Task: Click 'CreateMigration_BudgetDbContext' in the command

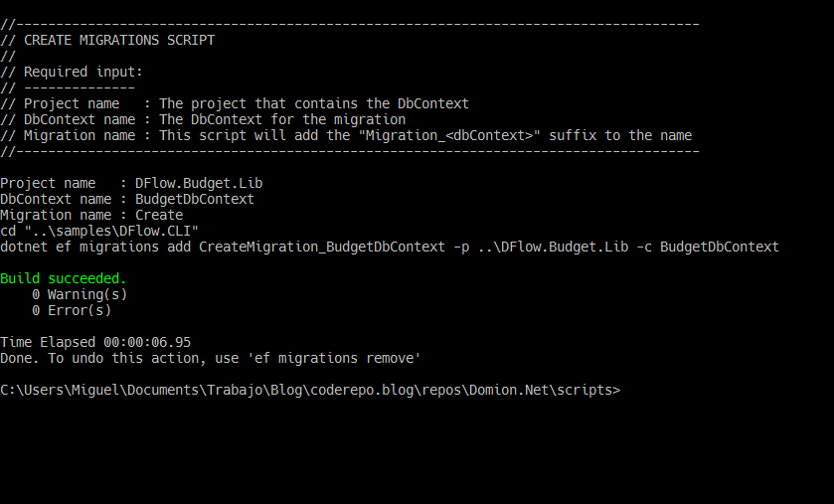Action: 322,248
